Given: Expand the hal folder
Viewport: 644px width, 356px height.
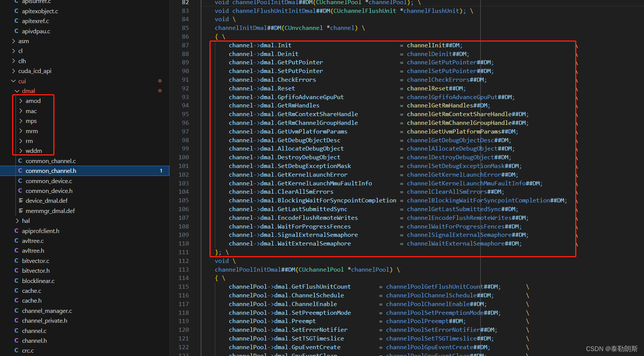Looking at the screenshot, I should [x=17, y=221].
